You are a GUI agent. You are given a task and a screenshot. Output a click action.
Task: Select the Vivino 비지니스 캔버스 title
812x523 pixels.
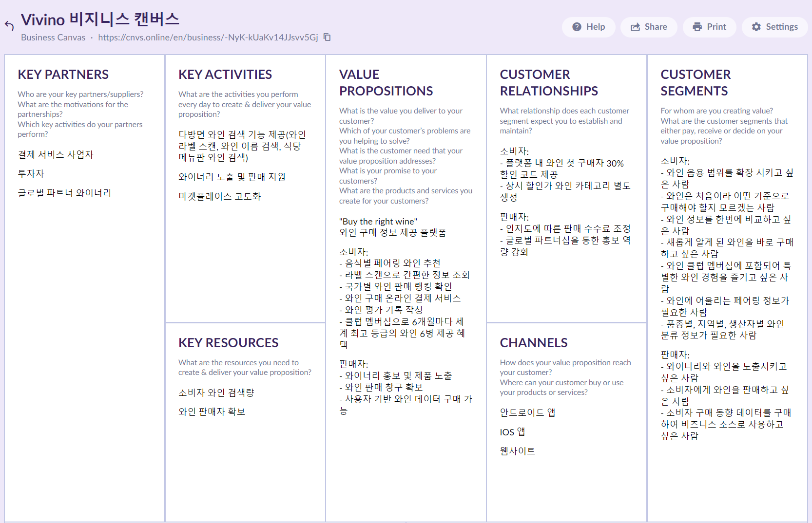[x=100, y=19]
